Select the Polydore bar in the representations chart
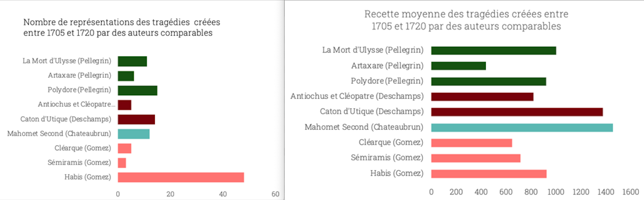 tap(137, 90)
